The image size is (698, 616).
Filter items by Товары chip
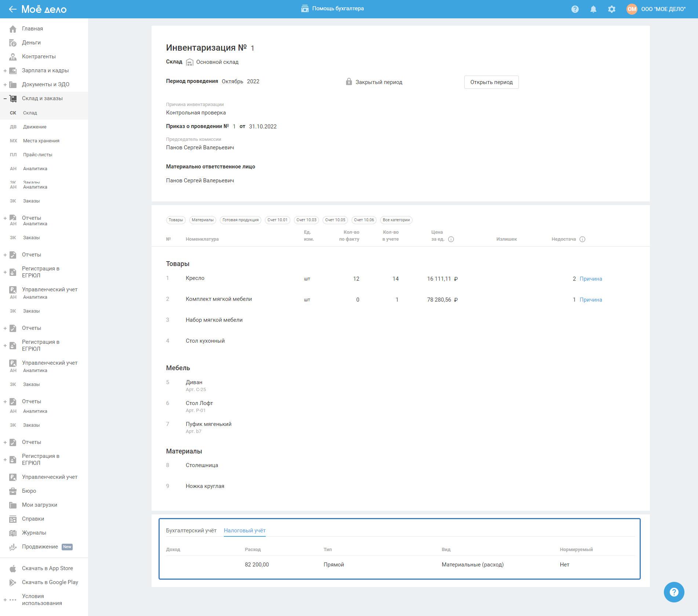pyautogui.click(x=175, y=220)
